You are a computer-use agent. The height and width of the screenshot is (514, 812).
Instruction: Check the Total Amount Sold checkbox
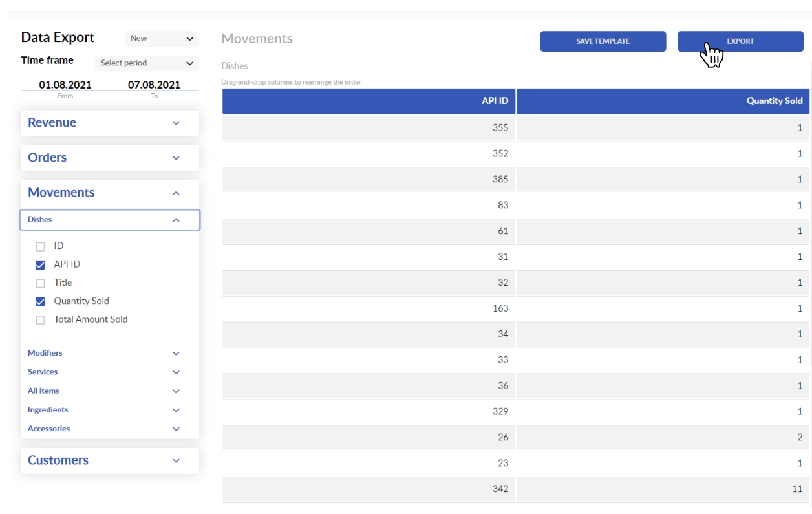pyautogui.click(x=40, y=319)
